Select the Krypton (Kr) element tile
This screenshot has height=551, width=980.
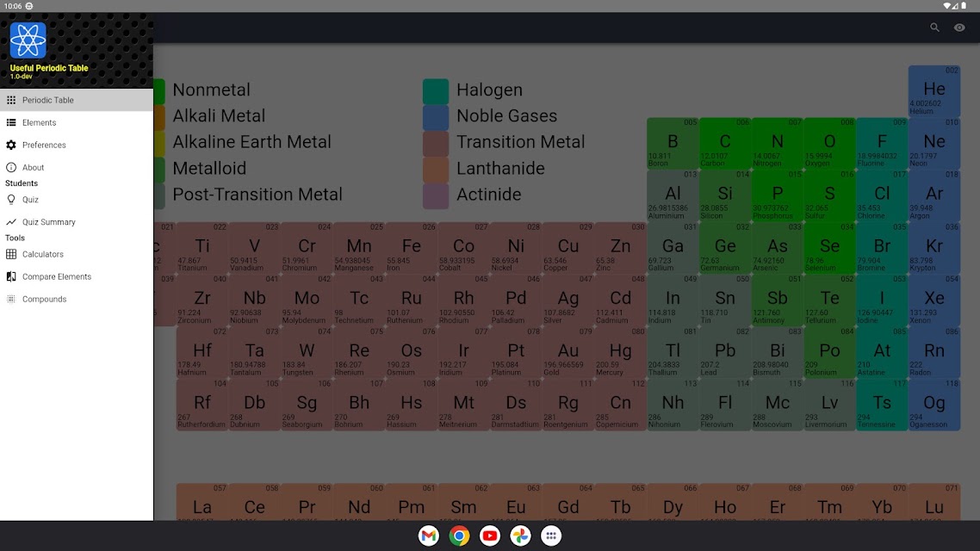click(x=934, y=247)
